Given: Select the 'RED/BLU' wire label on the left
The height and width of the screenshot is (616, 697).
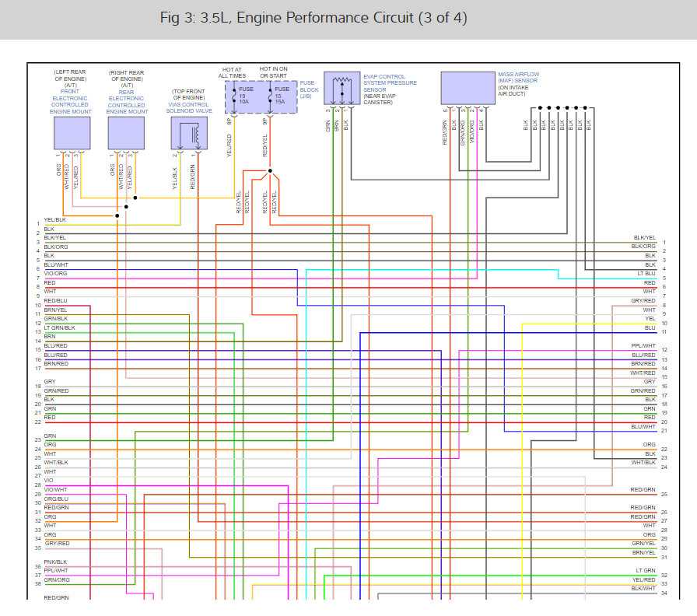Looking at the screenshot, I should [55, 300].
